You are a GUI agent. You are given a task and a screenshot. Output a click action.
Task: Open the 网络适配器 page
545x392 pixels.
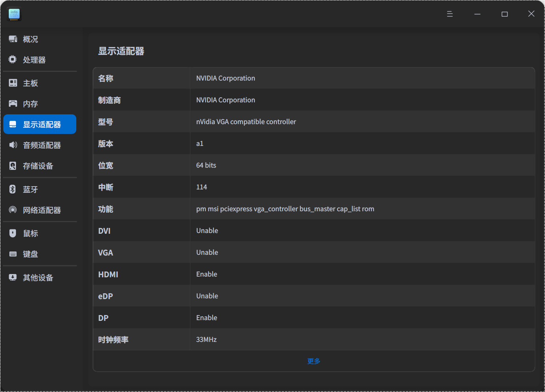[40, 210]
